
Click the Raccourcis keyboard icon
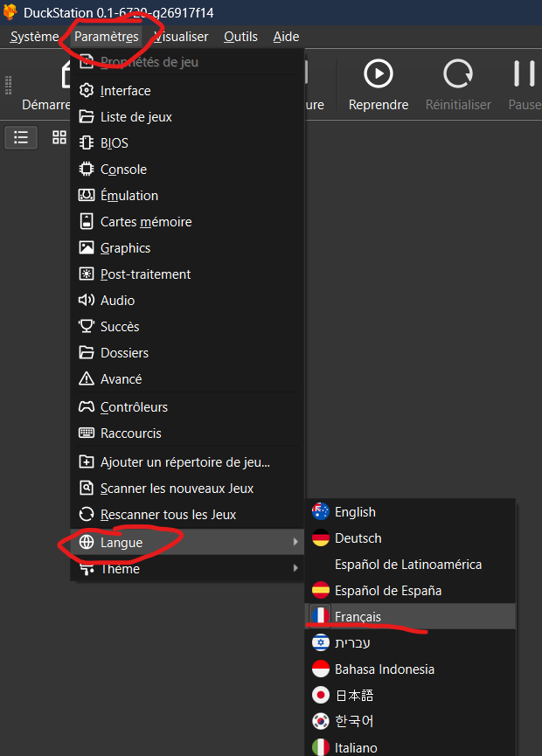tap(87, 433)
